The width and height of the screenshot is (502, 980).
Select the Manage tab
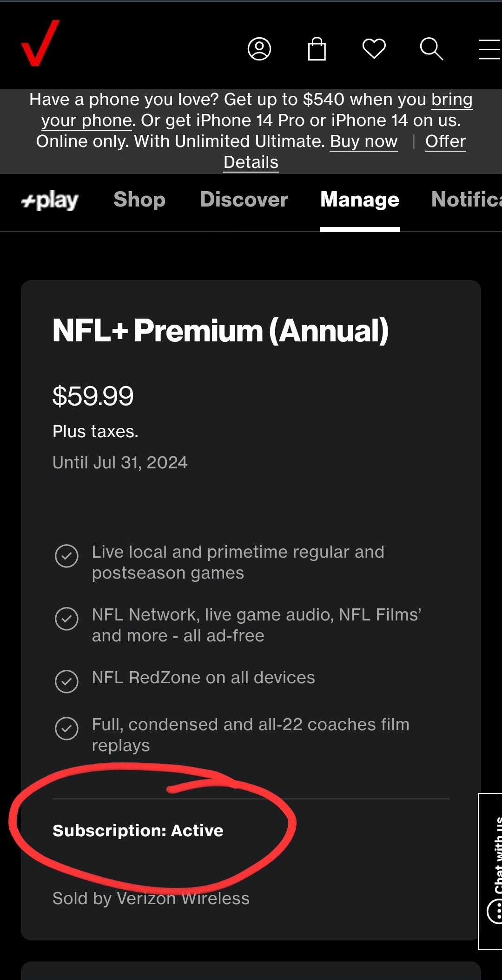(x=360, y=200)
